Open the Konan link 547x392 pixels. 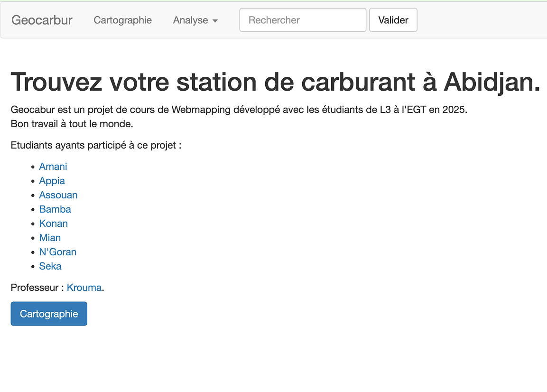click(53, 224)
